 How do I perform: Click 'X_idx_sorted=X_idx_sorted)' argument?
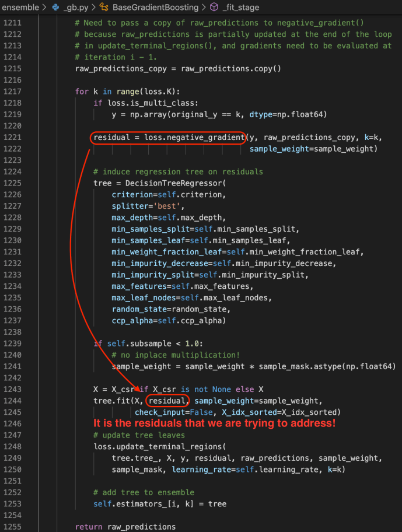click(281, 412)
